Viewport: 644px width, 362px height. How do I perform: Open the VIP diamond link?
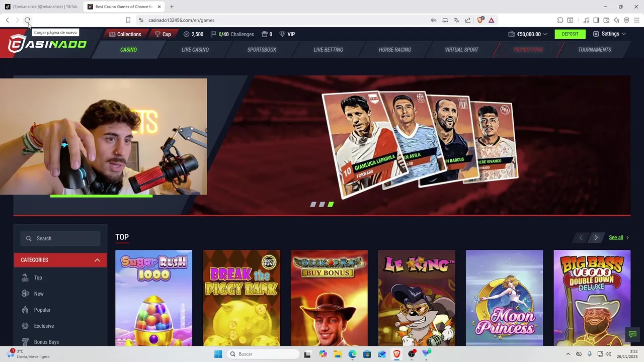click(x=287, y=34)
